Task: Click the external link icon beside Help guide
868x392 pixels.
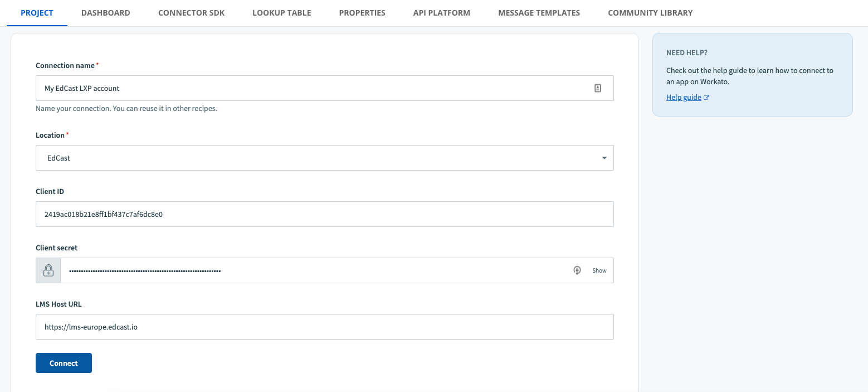Action: (x=706, y=98)
